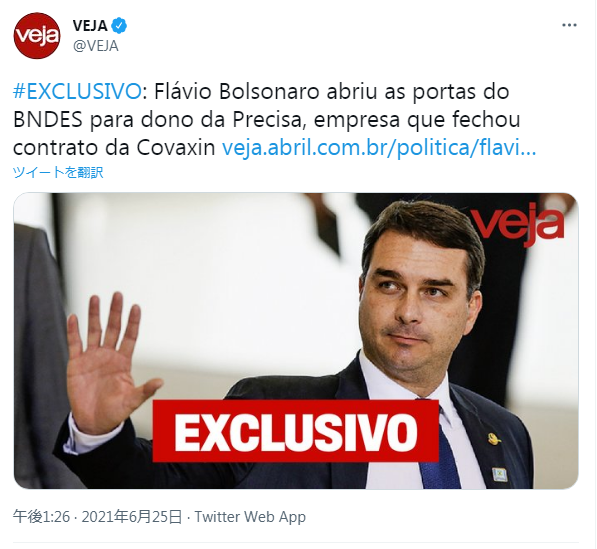Open the VEJA display name
The image size is (597, 549).
[90, 26]
